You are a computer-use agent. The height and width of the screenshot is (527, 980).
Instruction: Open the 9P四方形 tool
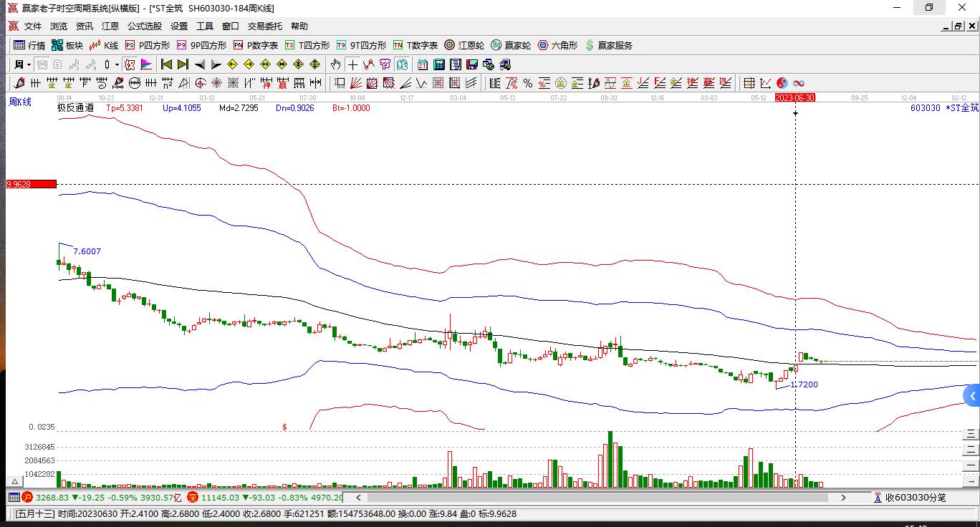pyautogui.click(x=202, y=45)
